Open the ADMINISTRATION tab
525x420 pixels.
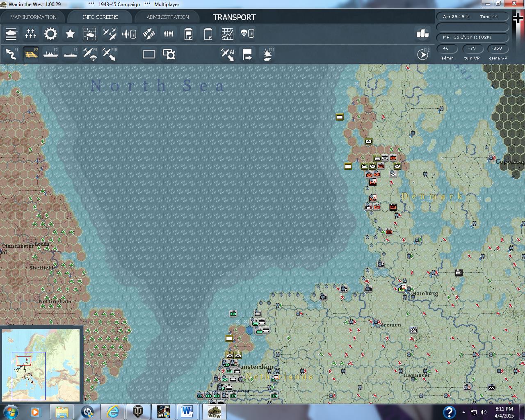click(x=168, y=17)
